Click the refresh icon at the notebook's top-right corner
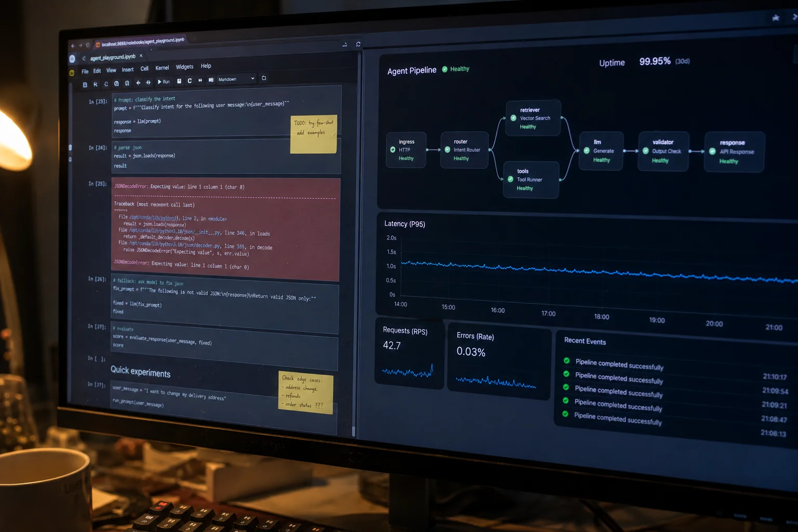 click(x=358, y=44)
